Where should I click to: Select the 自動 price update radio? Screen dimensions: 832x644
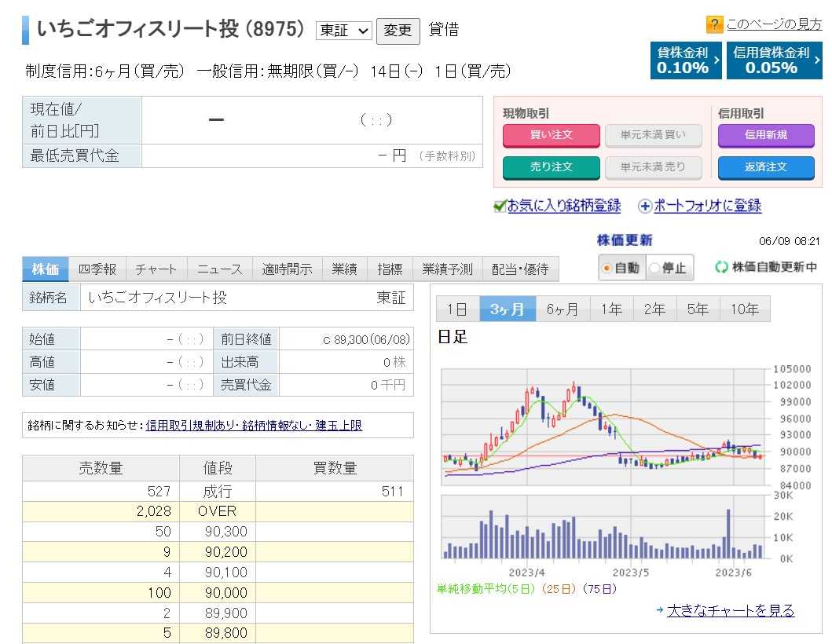pyautogui.click(x=606, y=268)
